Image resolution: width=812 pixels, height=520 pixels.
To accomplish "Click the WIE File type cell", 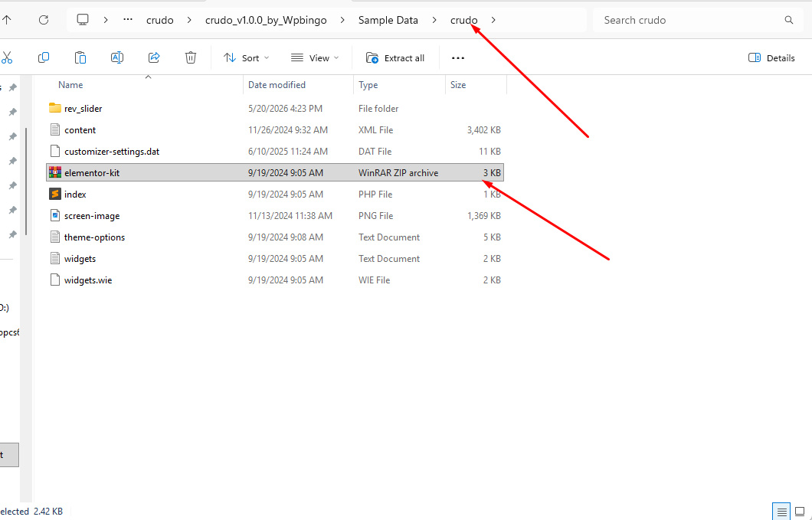I will (x=374, y=280).
